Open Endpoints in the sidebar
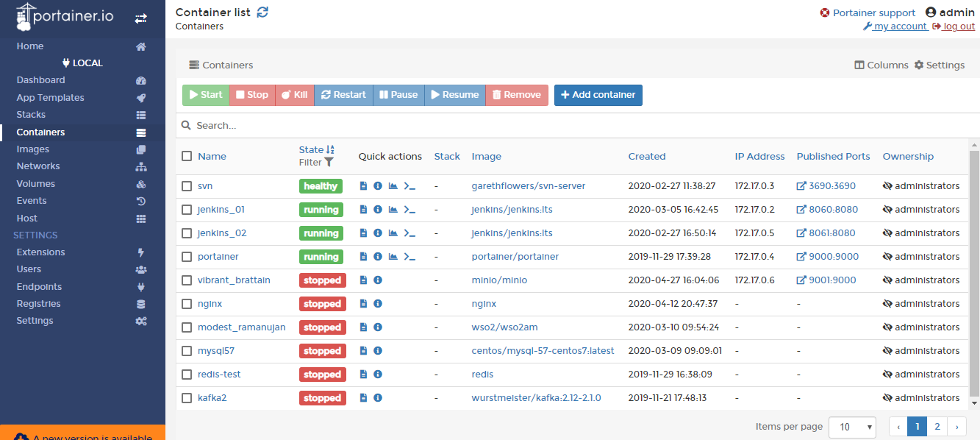980x440 pixels. tap(39, 287)
